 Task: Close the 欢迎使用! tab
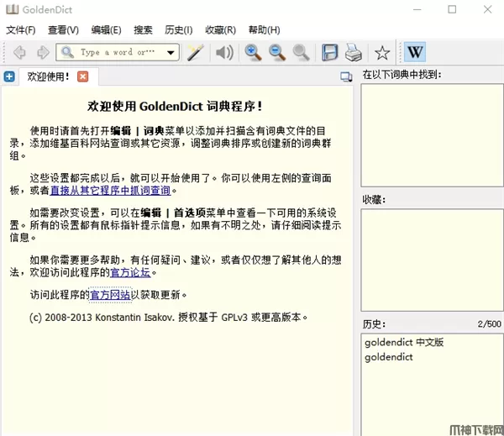click(82, 76)
